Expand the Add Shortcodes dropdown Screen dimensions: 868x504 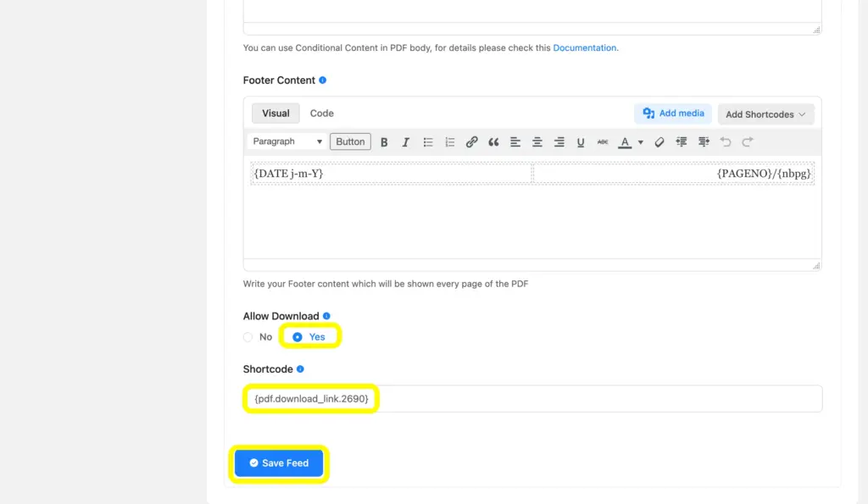tap(765, 114)
